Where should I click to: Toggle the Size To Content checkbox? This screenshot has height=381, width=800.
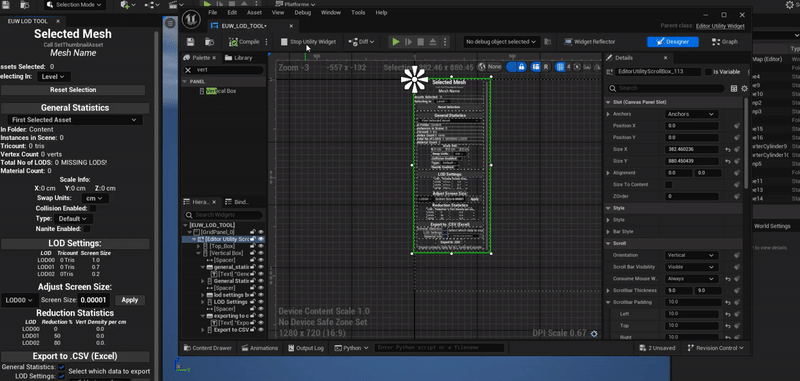click(x=668, y=185)
